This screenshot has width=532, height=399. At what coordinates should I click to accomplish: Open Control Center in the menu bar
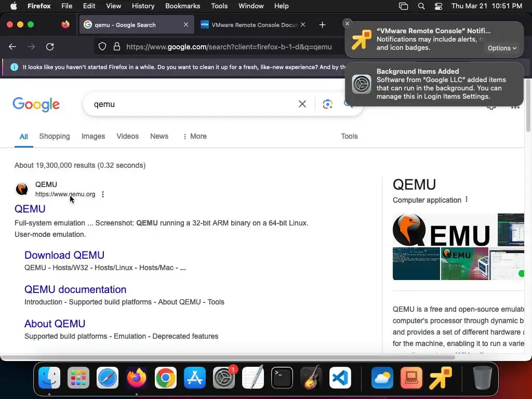point(438,6)
